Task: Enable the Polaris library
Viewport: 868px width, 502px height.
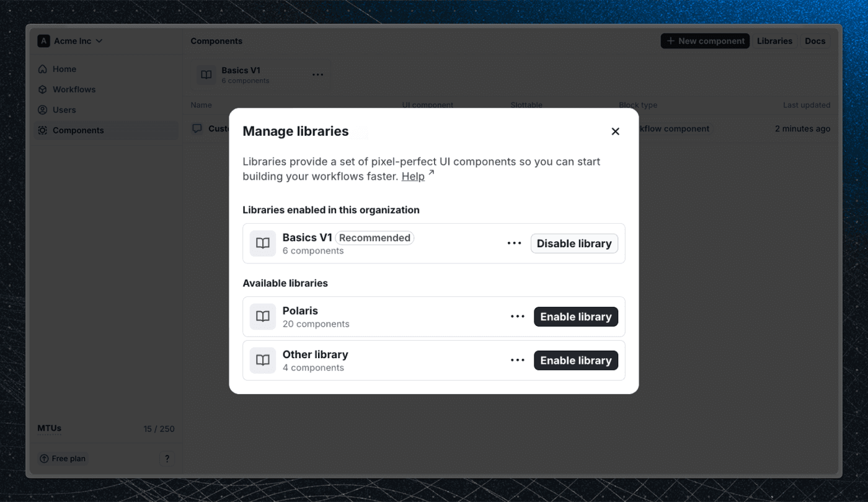Action: [x=575, y=316]
